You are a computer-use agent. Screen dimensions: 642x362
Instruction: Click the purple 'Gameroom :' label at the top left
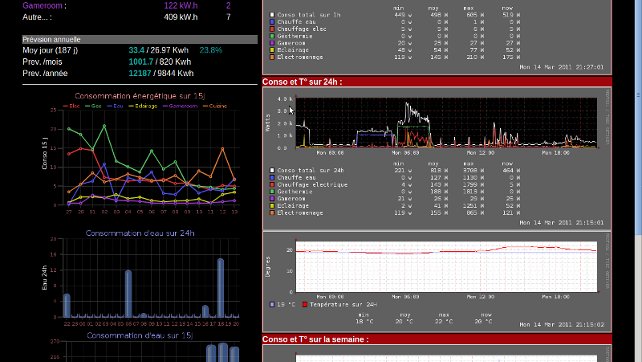coord(44,6)
